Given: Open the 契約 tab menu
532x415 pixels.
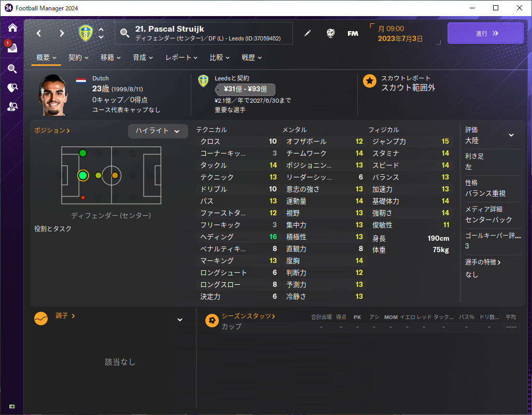Looking at the screenshot, I should (78, 58).
